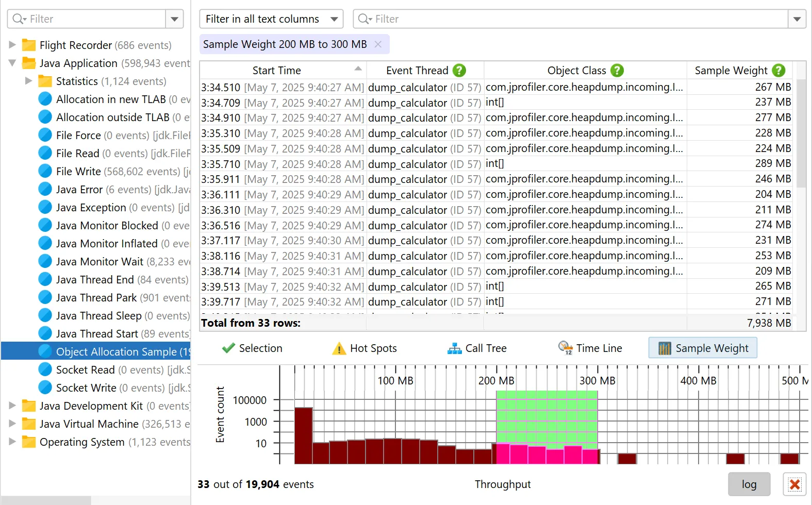
Task: Click the help icon in Sample Weight column header
Action: point(778,71)
